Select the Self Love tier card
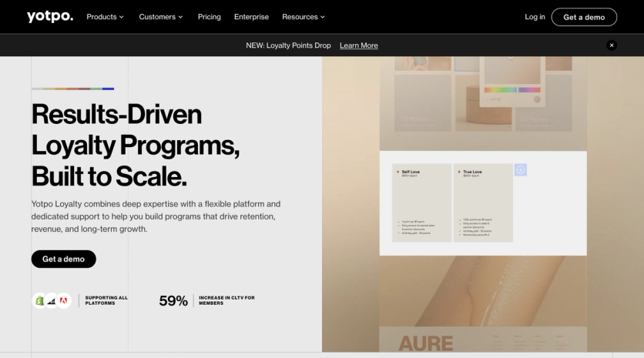 coord(422,202)
